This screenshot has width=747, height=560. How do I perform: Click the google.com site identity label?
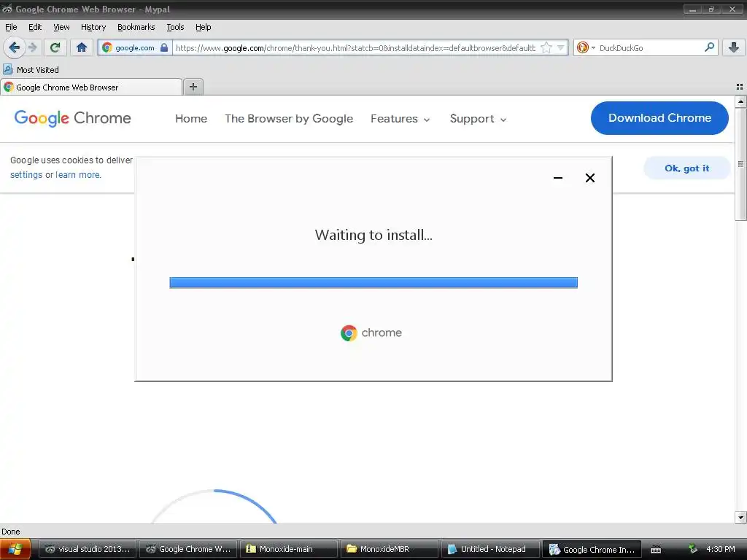click(135, 47)
